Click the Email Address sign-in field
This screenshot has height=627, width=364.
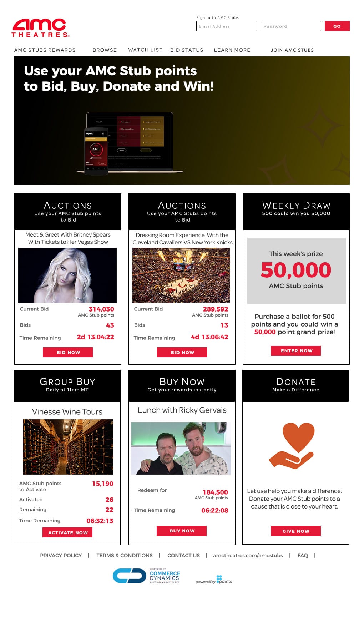coord(227,26)
